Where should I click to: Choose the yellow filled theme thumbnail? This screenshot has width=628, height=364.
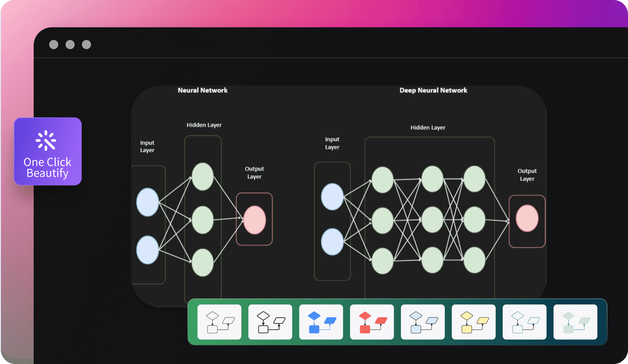(x=474, y=322)
